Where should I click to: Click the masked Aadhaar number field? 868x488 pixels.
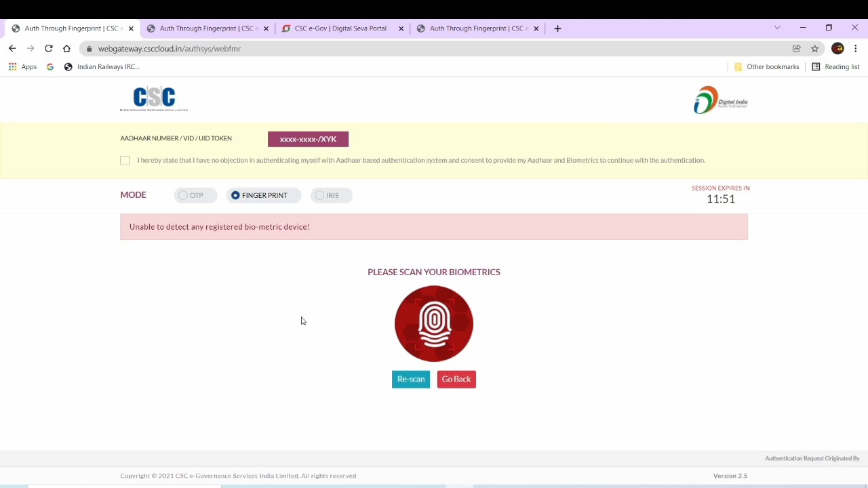tap(308, 139)
